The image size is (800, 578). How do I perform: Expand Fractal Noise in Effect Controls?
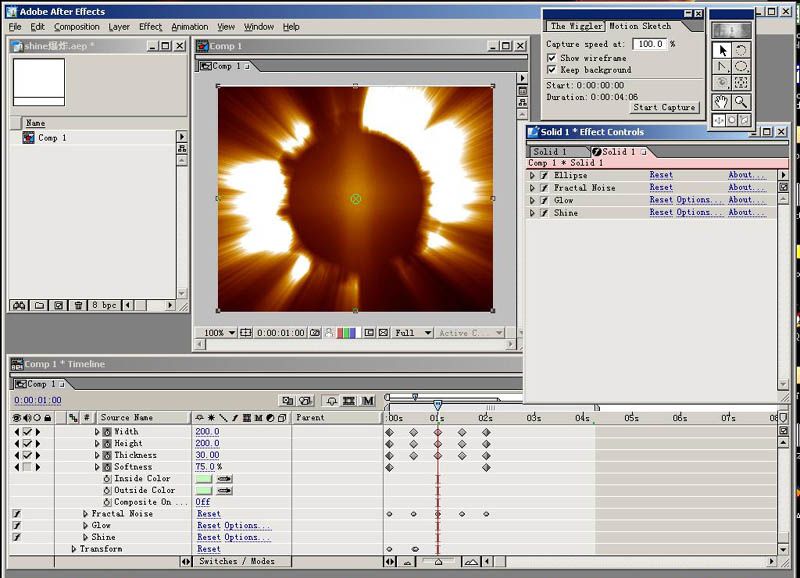click(x=532, y=188)
